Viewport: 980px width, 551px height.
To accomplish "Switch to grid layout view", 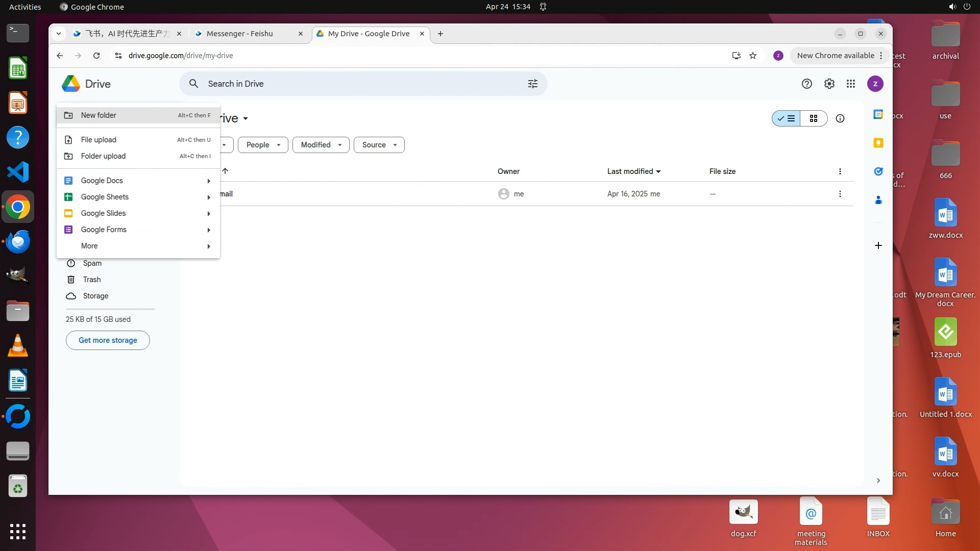I will [814, 118].
